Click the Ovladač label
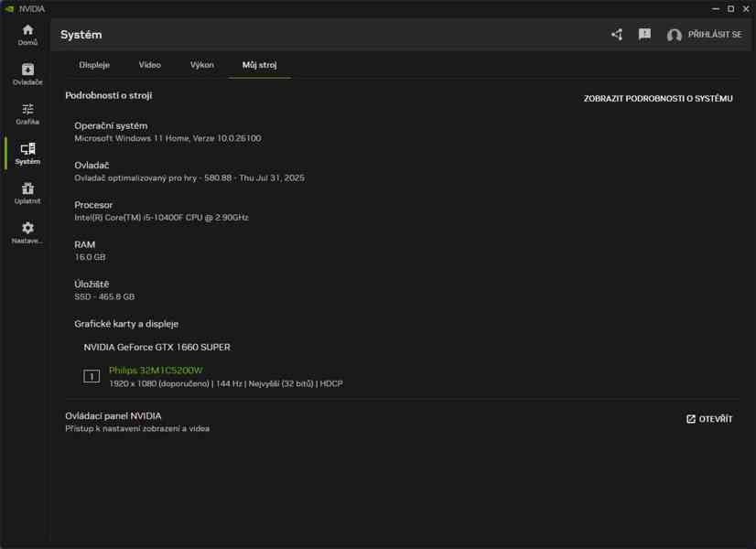Screen dimensions: 756x549 92,166
